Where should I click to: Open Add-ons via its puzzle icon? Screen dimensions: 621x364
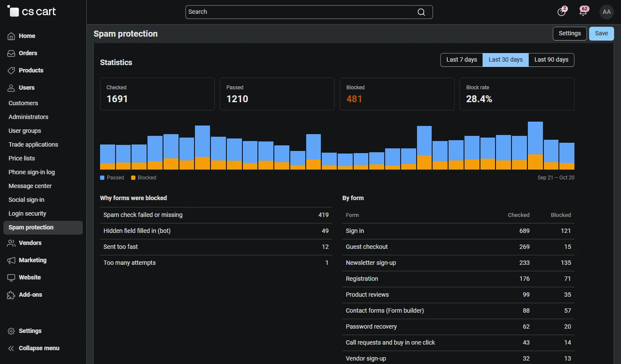pyautogui.click(x=11, y=295)
